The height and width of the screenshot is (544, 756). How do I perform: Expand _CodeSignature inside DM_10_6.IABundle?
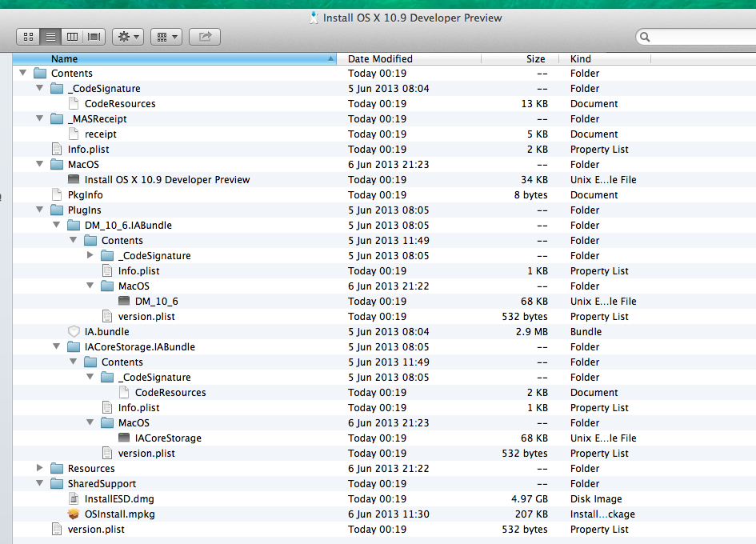coord(90,255)
